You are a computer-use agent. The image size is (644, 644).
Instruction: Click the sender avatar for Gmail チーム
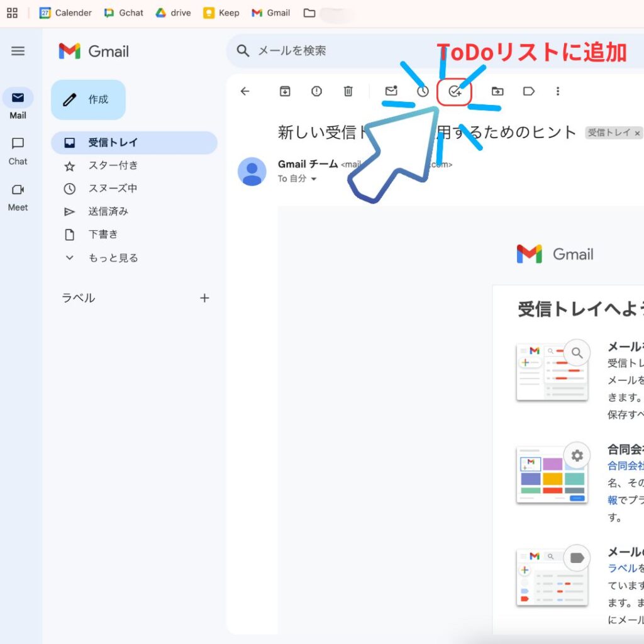(252, 172)
